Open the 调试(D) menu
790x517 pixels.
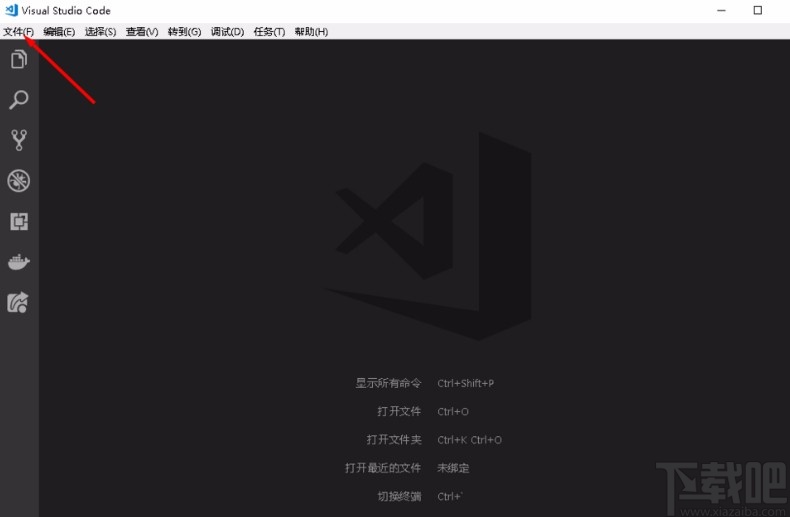pyautogui.click(x=227, y=32)
